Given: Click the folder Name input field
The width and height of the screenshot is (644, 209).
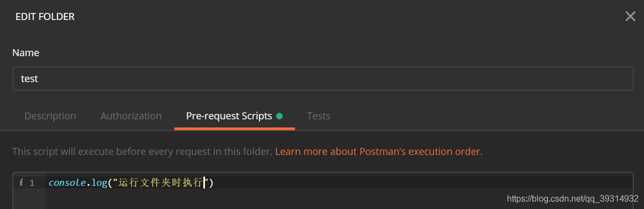Looking at the screenshot, I should (323, 79).
